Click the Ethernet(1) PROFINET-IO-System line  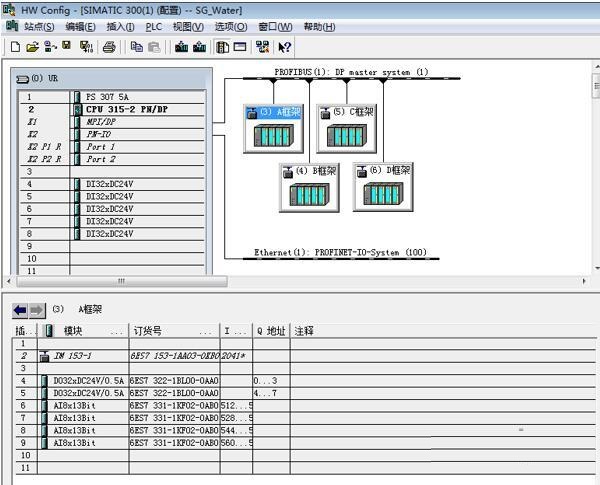point(341,259)
